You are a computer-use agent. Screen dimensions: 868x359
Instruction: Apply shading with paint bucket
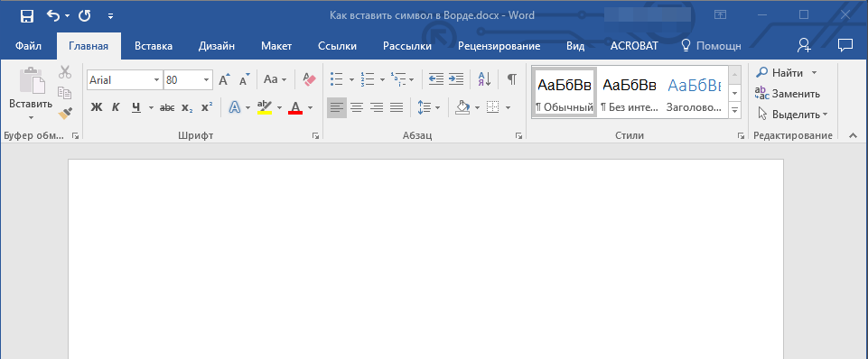click(x=462, y=107)
